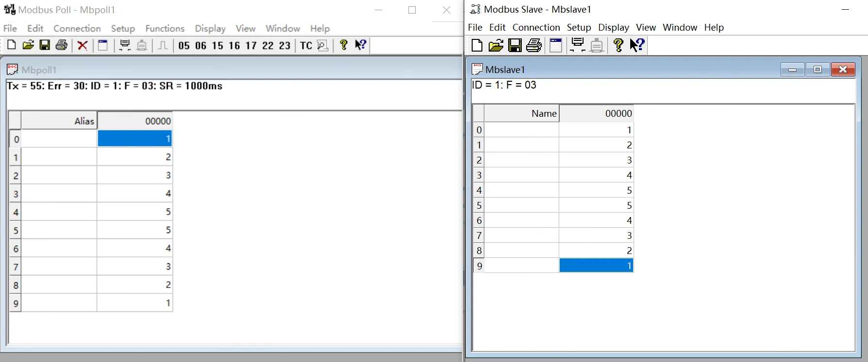Click the context help arrow icon in Modbus Slave
This screenshot has height=362, width=868.
tap(637, 45)
